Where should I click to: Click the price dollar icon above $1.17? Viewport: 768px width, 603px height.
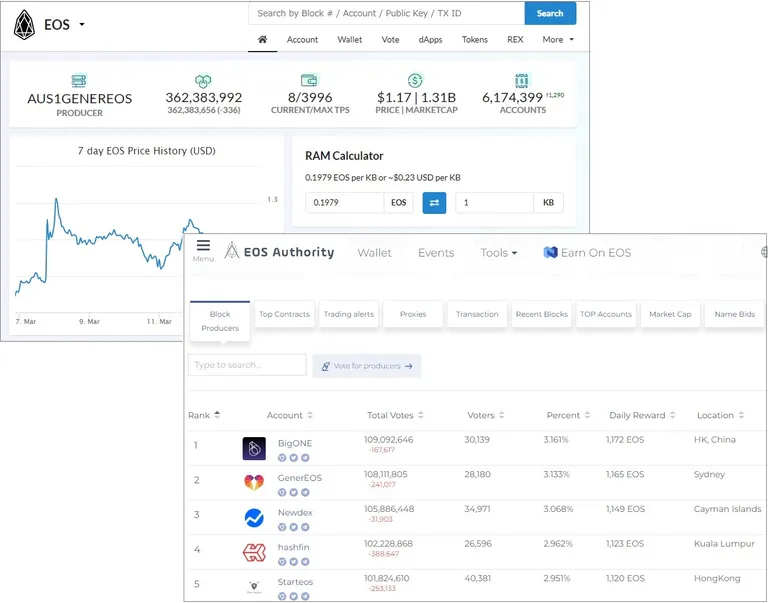pyautogui.click(x=415, y=80)
